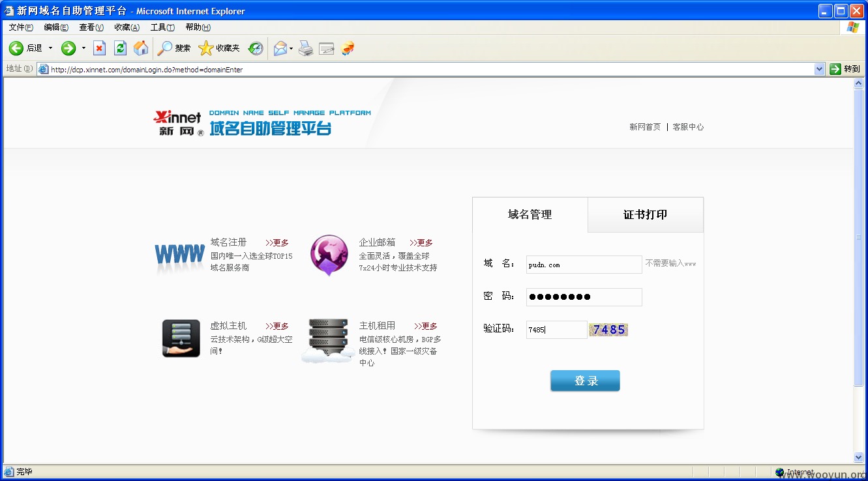Click the 转到 (Go) button

[x=845, y=69]
